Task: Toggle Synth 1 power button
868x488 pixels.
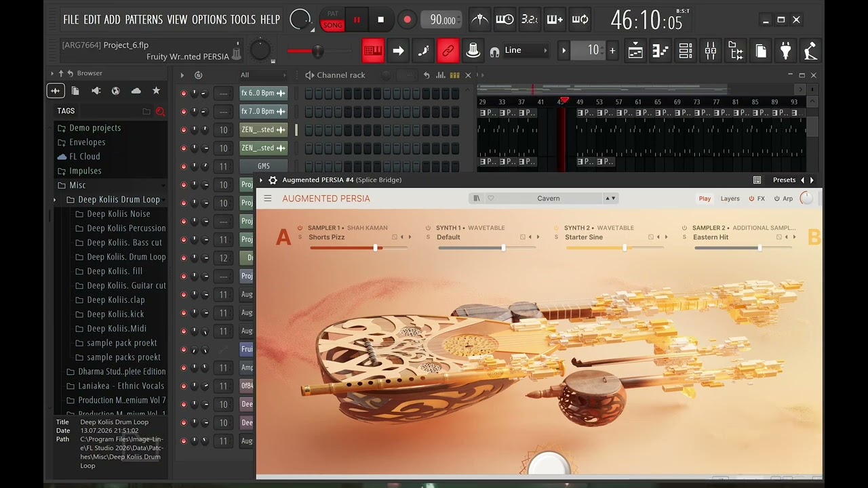Action: (x=429, y=228)
